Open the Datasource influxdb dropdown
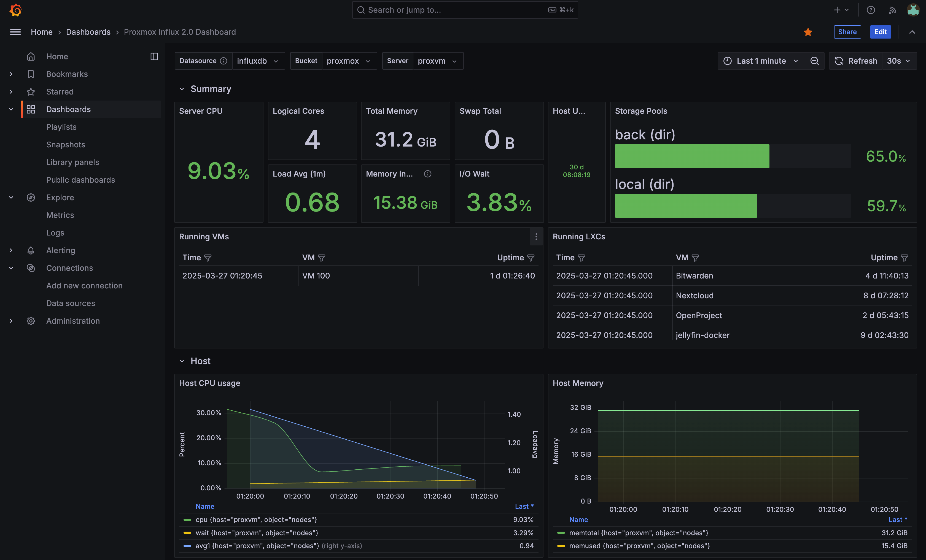926x560 pixels. (x=258, y=61)
